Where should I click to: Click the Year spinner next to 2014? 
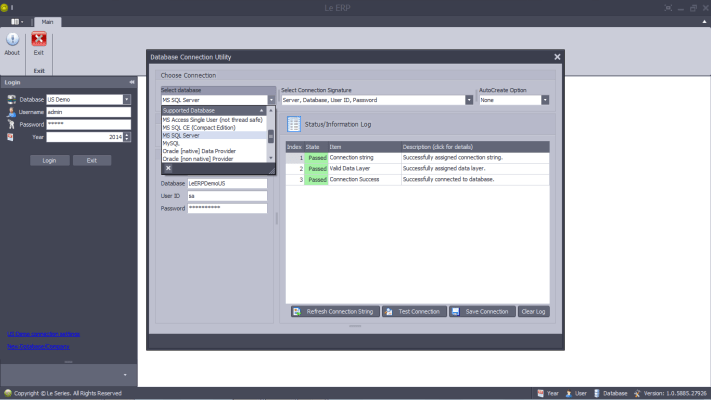pos(127,137)
